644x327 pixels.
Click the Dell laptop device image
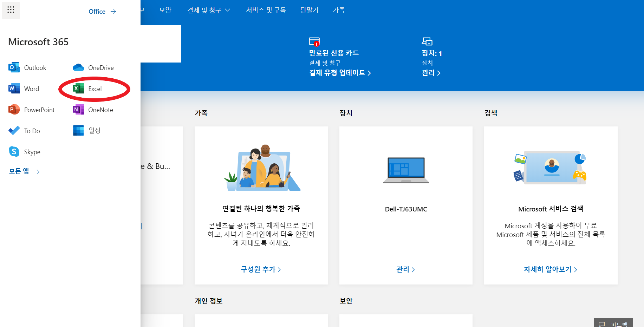click(406, 170)
